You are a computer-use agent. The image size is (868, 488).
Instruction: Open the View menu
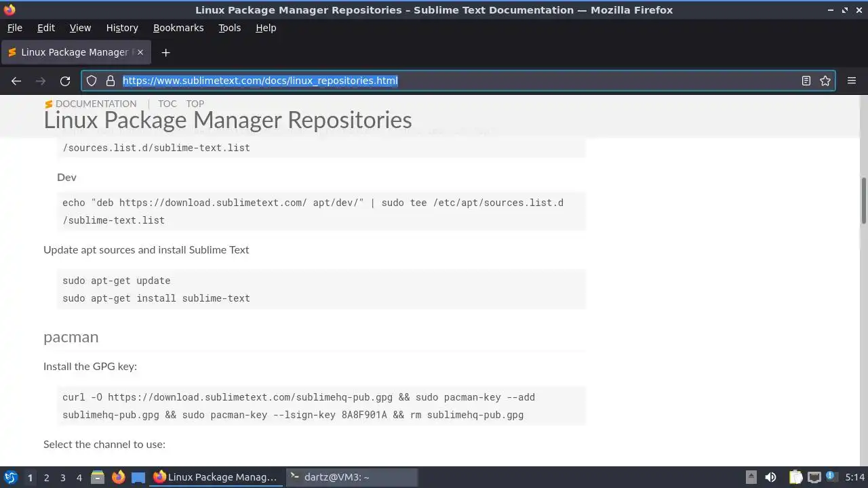[x=80, y=28]
